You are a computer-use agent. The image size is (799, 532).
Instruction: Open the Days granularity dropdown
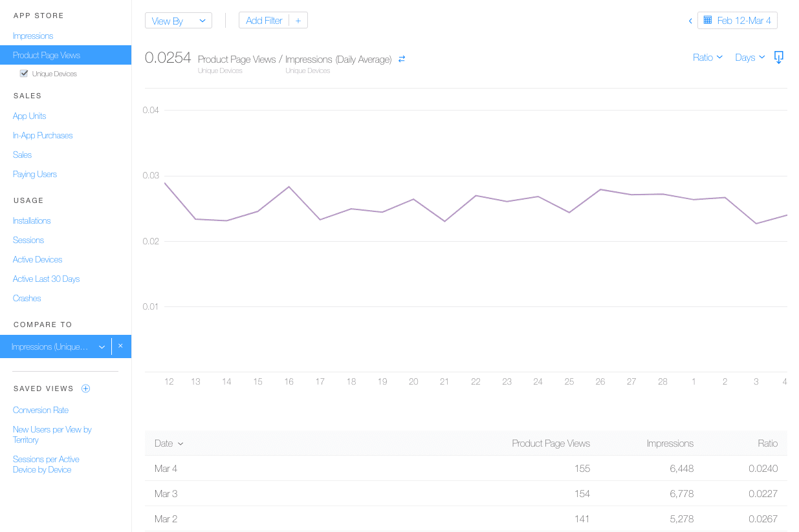pos(749,58)
